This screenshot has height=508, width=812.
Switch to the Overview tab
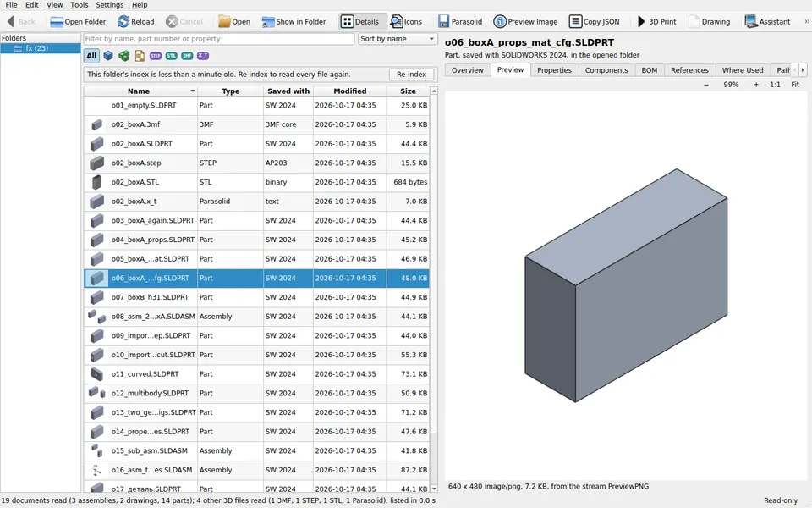click(x=467, y=70)
